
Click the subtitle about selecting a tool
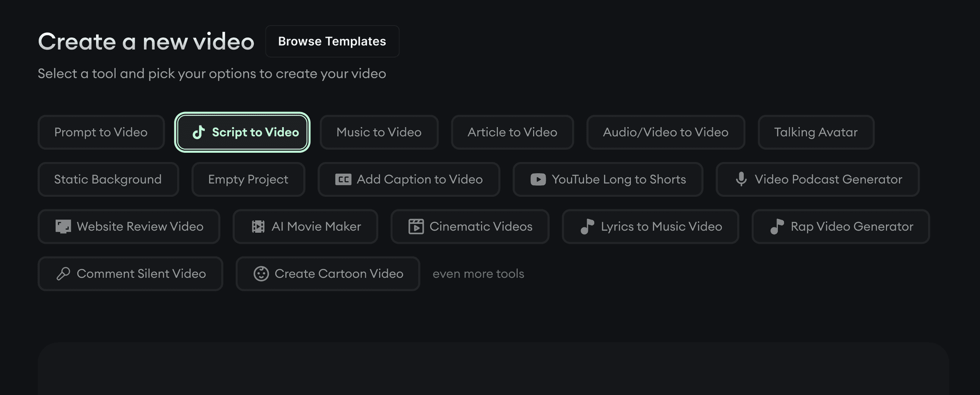click(212, 73)
